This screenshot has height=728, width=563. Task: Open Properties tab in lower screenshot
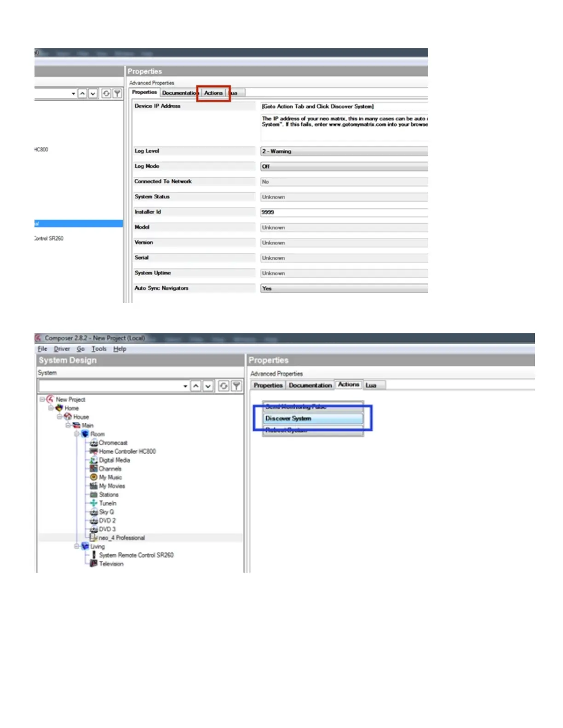[268, 385]
